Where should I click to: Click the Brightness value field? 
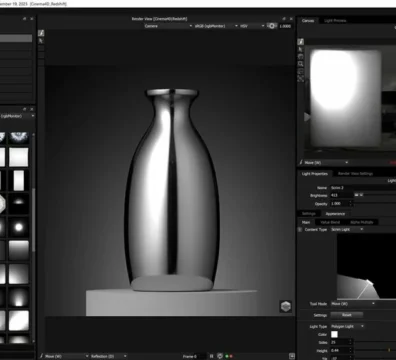(x=341, y=195)
